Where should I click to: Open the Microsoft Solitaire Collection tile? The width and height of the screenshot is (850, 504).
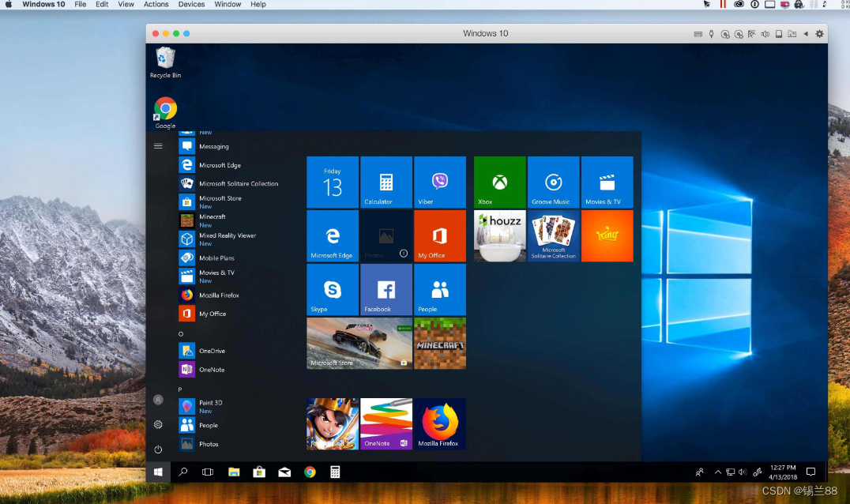pyautogui.click(x=554, y=235)
